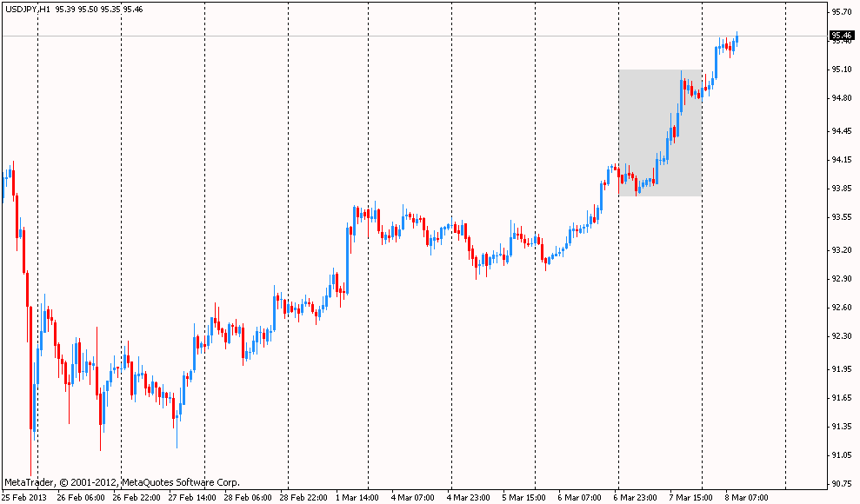Click the 93.20 price axis label

click(842, 249)
